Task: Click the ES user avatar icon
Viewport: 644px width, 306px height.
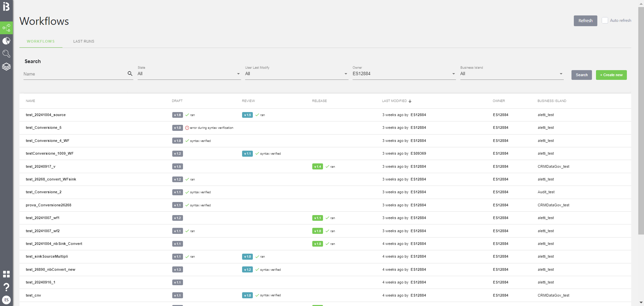Action: click(6, 300)
